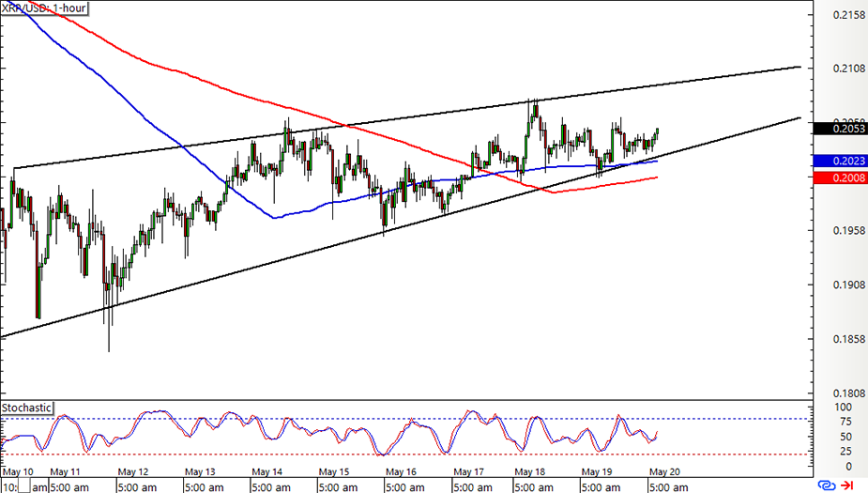This screenshot has width=868, height=493.
Task: Click the May 11 date label
Action: [x=66, y=472]
